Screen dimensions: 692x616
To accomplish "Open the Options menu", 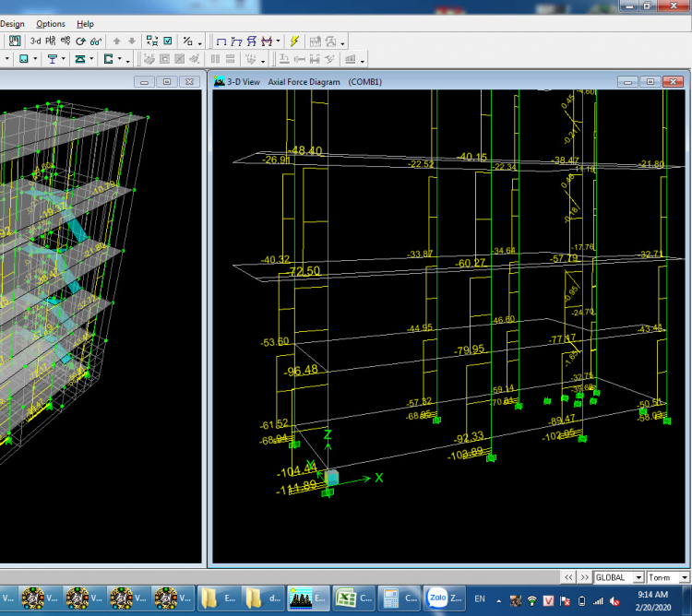I will 51,24.
